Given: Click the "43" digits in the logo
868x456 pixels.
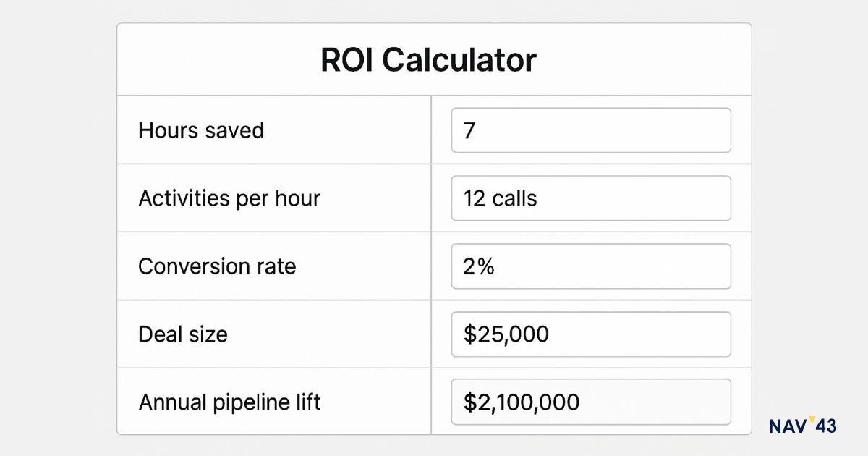Looking at the screenshot, I should click(825, 427).
